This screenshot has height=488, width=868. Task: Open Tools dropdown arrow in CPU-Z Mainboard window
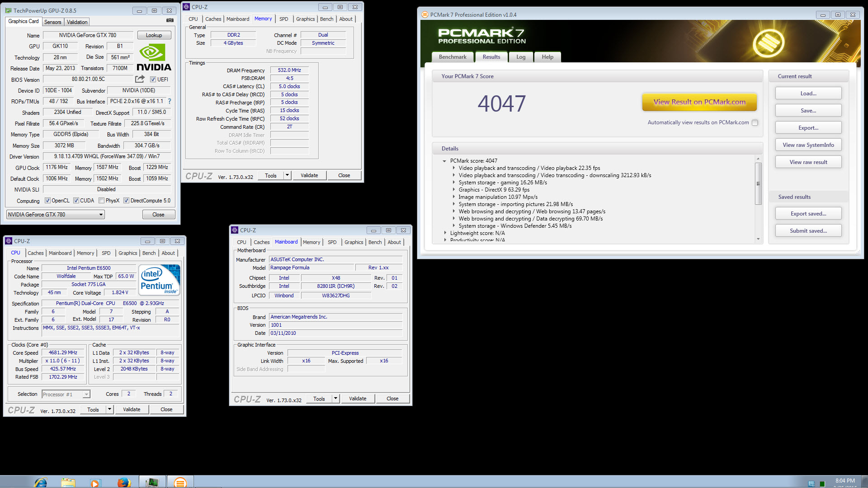coord(335,399)
